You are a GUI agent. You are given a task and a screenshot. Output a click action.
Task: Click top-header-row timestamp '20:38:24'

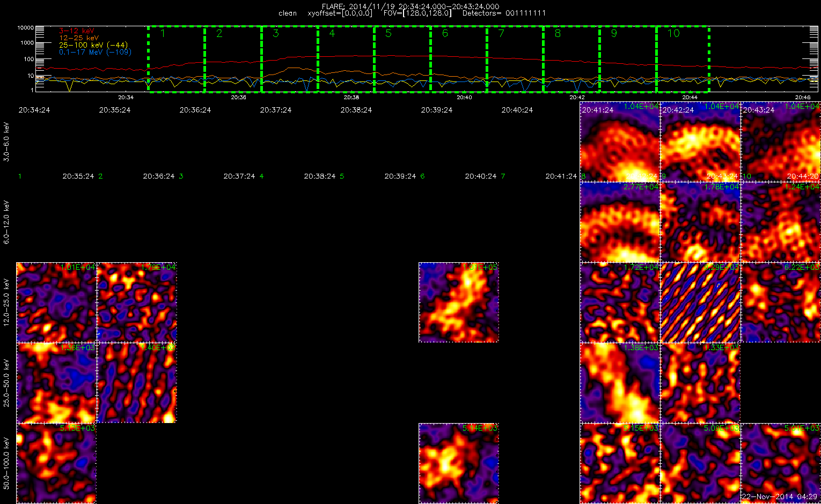[356, 110]
